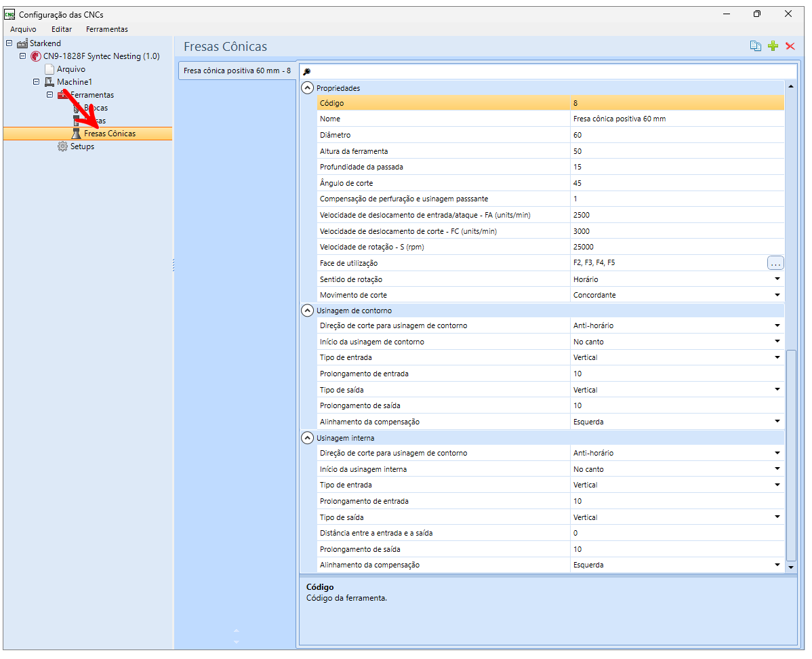Edit the Nome value field

coord(677,119)
